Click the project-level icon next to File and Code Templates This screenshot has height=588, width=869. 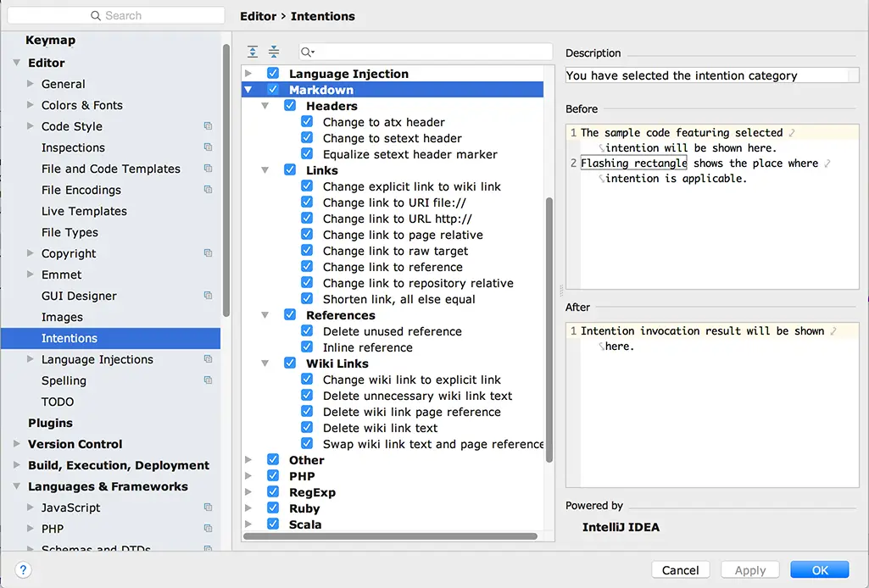[208, 169]
